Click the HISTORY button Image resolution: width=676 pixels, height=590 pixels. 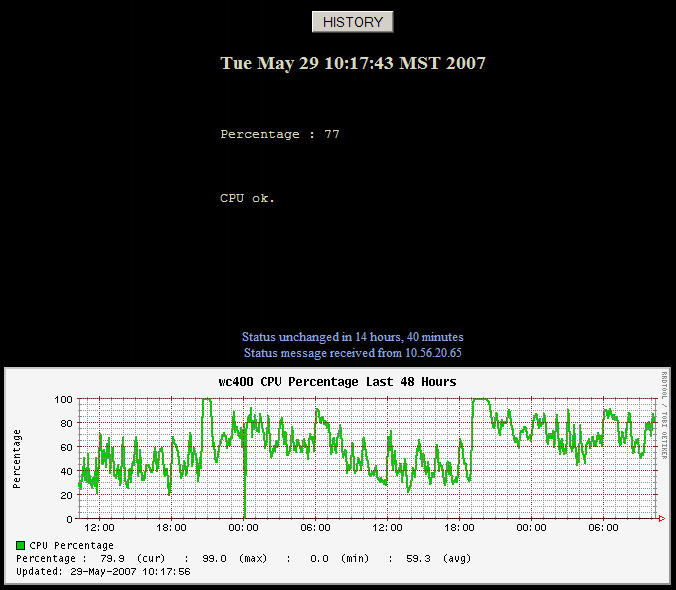click(x=353, y=22)
